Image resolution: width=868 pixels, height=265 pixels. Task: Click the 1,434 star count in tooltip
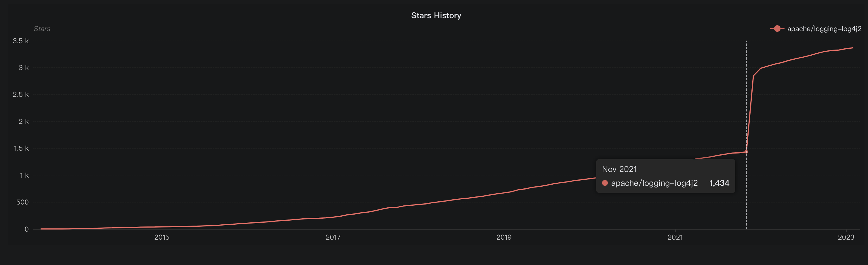(719, 183)
